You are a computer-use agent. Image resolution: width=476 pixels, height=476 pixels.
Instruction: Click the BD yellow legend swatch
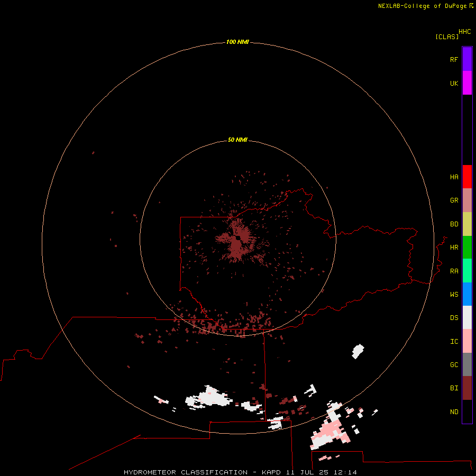(467, 224)
